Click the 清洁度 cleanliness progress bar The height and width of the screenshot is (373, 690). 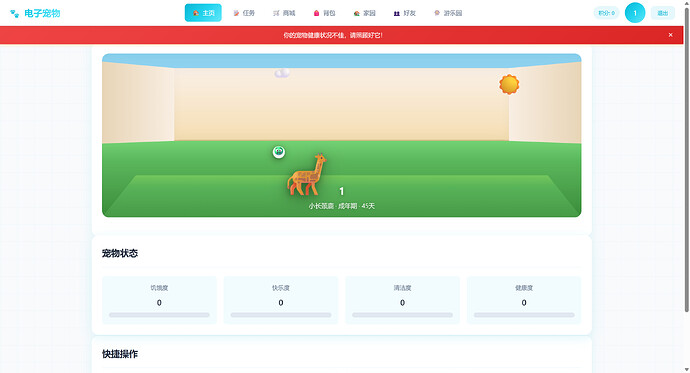tap(402, 315)
